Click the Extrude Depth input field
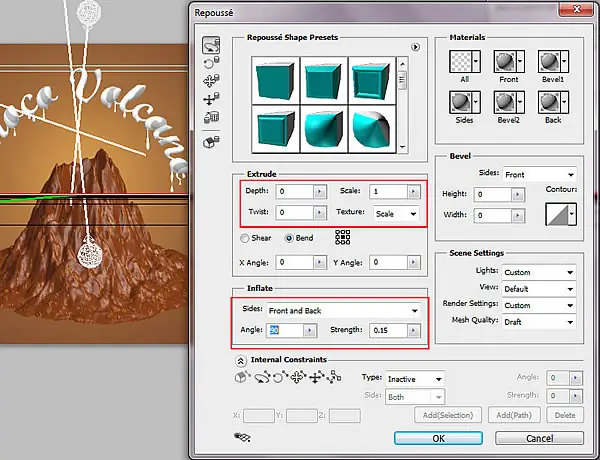Screen dimensions: 600x460 tap(294, 191)
